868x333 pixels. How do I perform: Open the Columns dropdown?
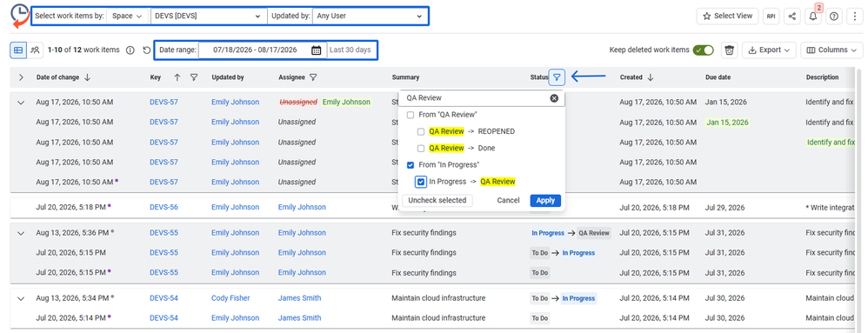pos(831,50)
